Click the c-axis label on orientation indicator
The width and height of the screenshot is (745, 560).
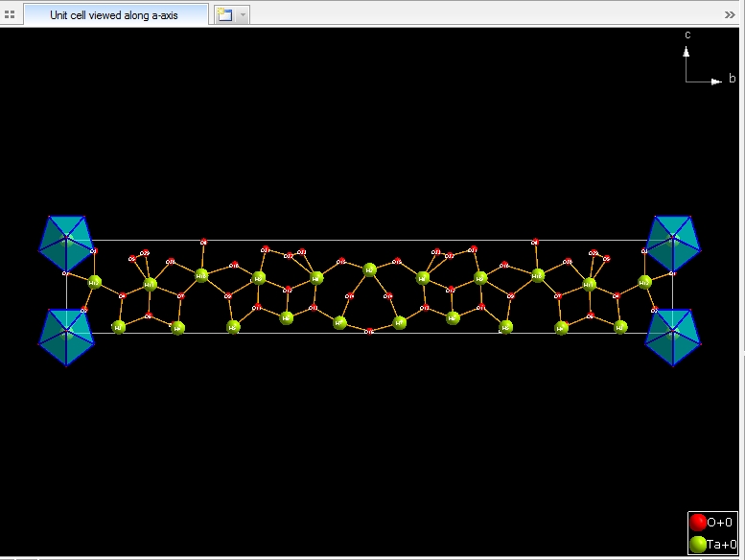click(687, 35)
